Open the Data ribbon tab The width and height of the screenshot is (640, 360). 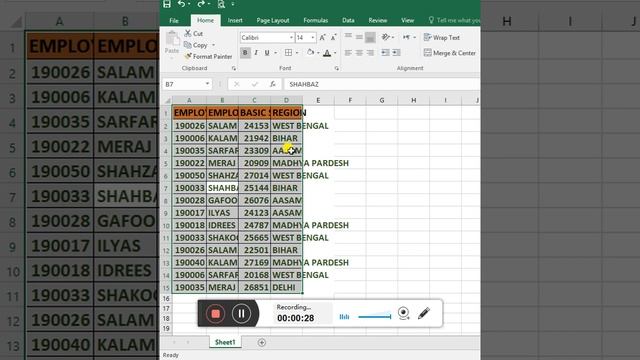click(x=348, y=20)
